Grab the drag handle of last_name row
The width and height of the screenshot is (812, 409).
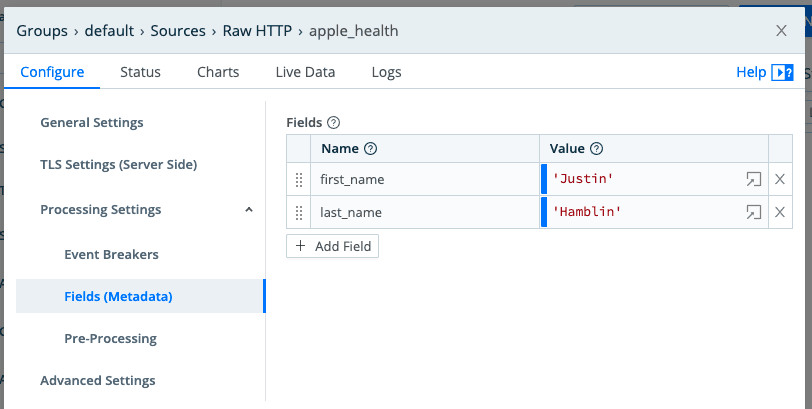pyautogui.click(x=298, y=212)
